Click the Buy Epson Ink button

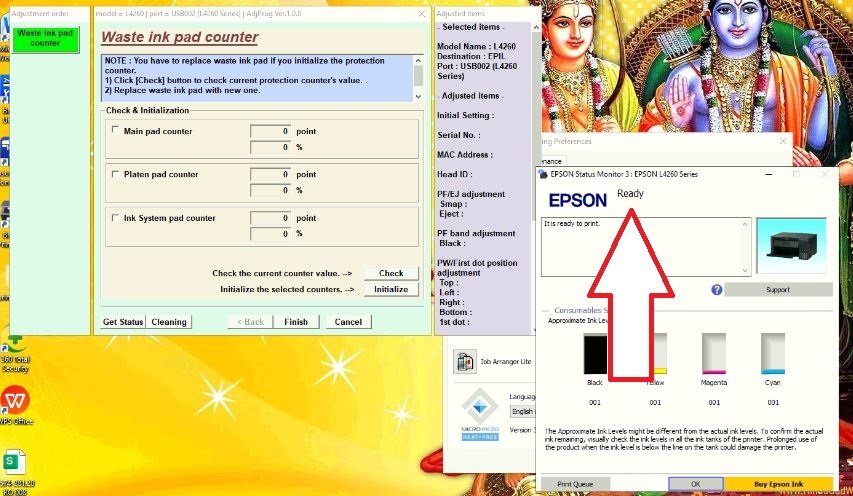click(778, 483)
